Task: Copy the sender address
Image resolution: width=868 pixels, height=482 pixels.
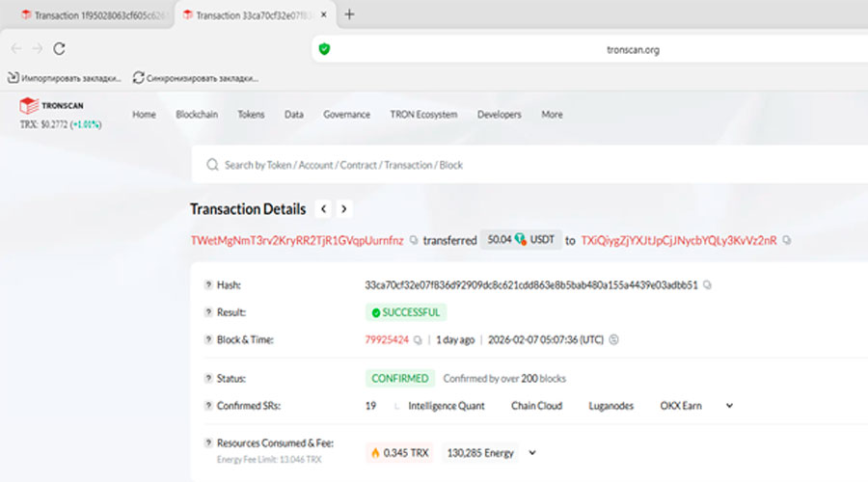Action: (x=414, y=240)
